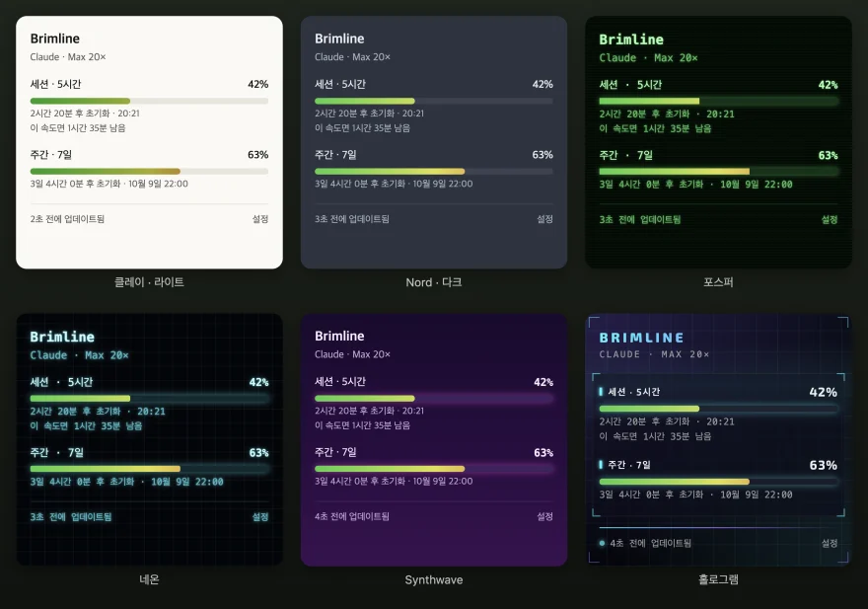Click the Brimline title in the 포스퍼 card
Image resolution: width=868 pixels, height=609 pixels.
click(631, 39)
